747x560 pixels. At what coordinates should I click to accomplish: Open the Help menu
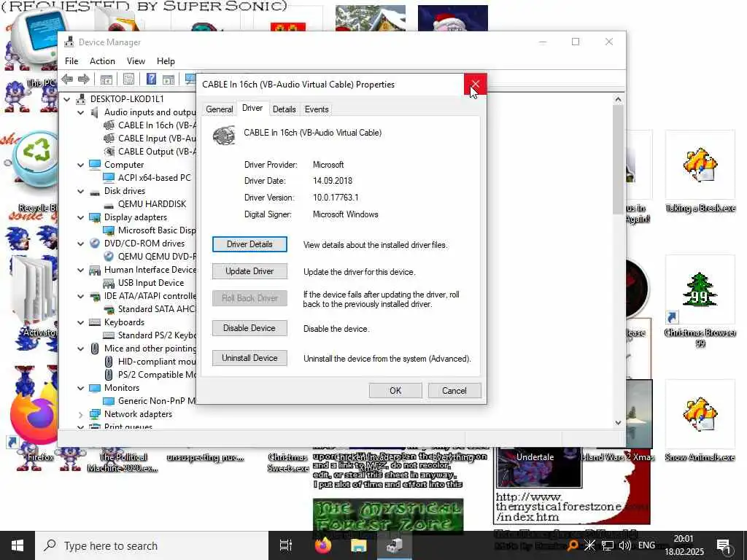166,61
